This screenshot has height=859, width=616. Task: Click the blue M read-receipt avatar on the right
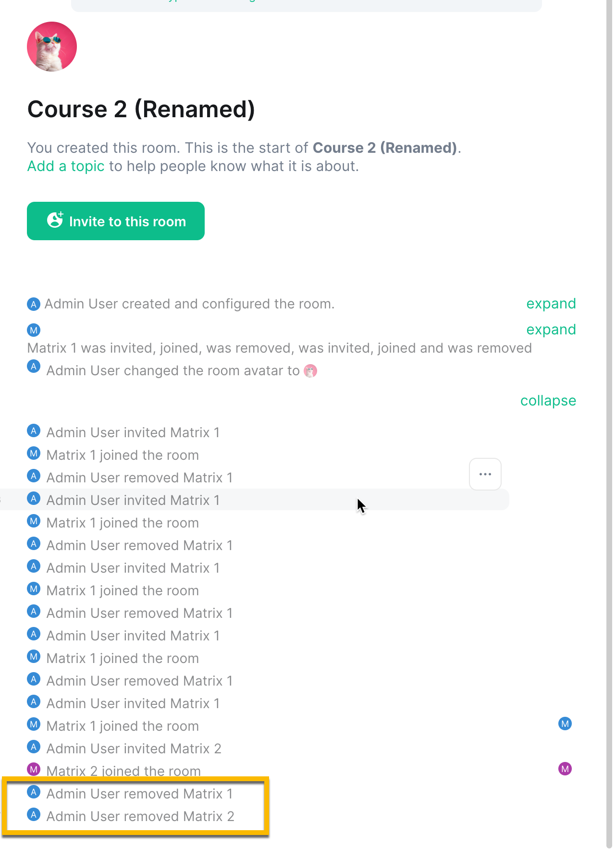565,724
